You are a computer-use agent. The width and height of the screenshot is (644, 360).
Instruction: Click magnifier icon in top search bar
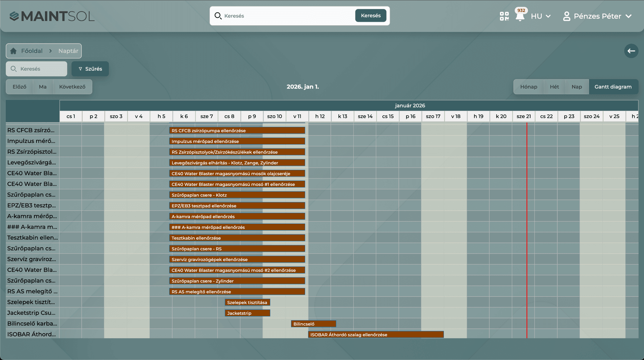[x=218, y=16]
